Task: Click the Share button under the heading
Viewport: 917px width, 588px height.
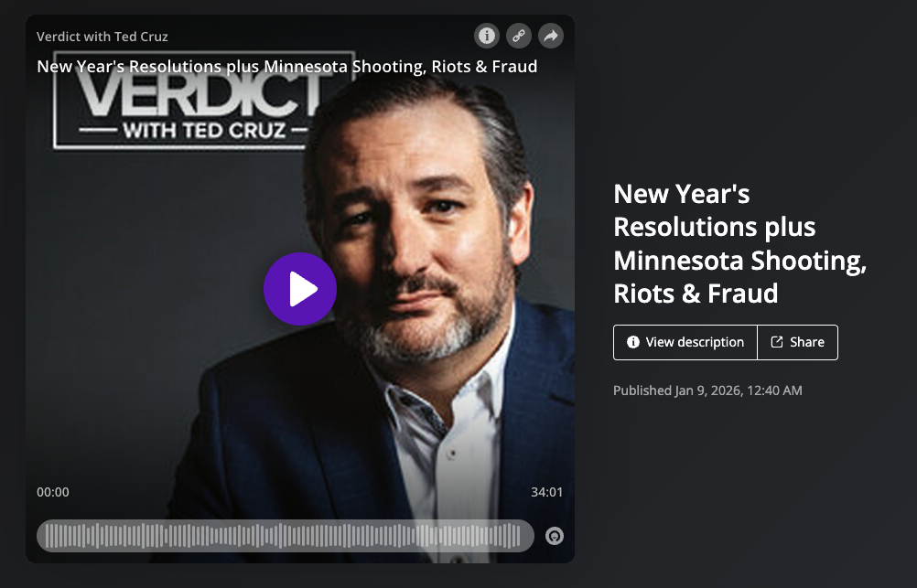Action: click(798, 343)
